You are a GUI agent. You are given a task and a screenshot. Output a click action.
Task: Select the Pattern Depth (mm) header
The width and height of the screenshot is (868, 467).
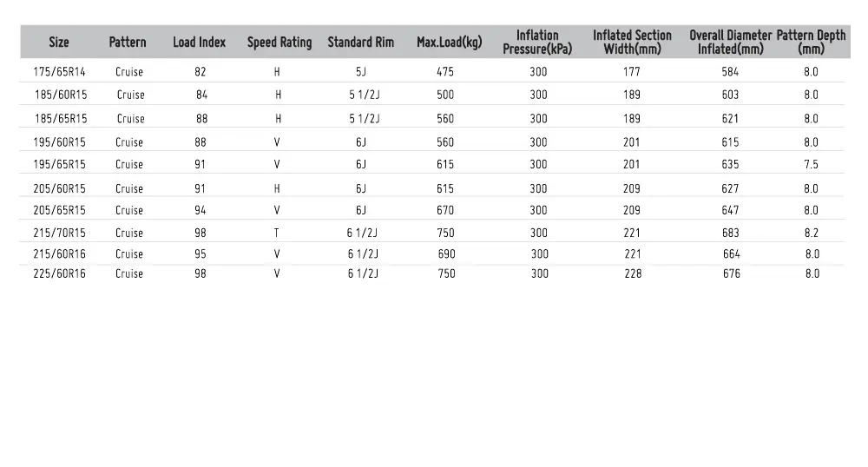811,43
